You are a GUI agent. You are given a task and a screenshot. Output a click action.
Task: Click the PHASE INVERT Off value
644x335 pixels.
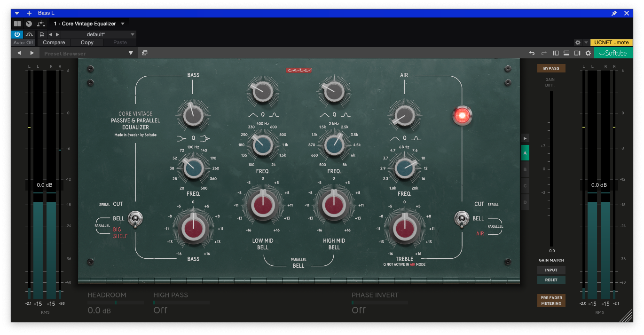359,310
